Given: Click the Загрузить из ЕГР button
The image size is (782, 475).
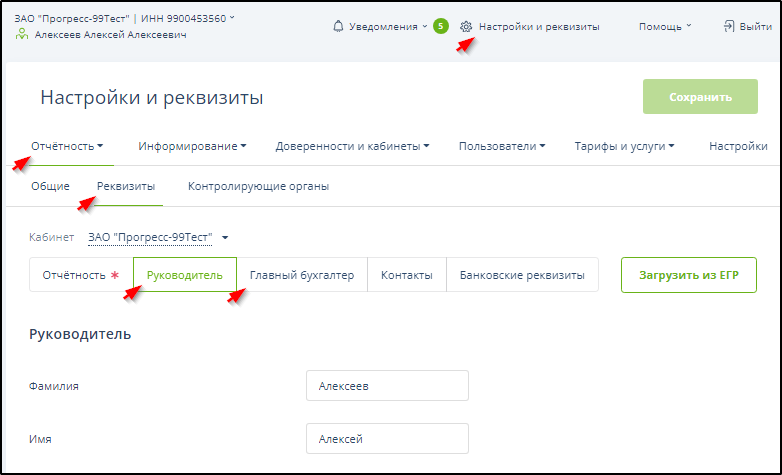Looking at the screenshot, I should click(688, 275).
